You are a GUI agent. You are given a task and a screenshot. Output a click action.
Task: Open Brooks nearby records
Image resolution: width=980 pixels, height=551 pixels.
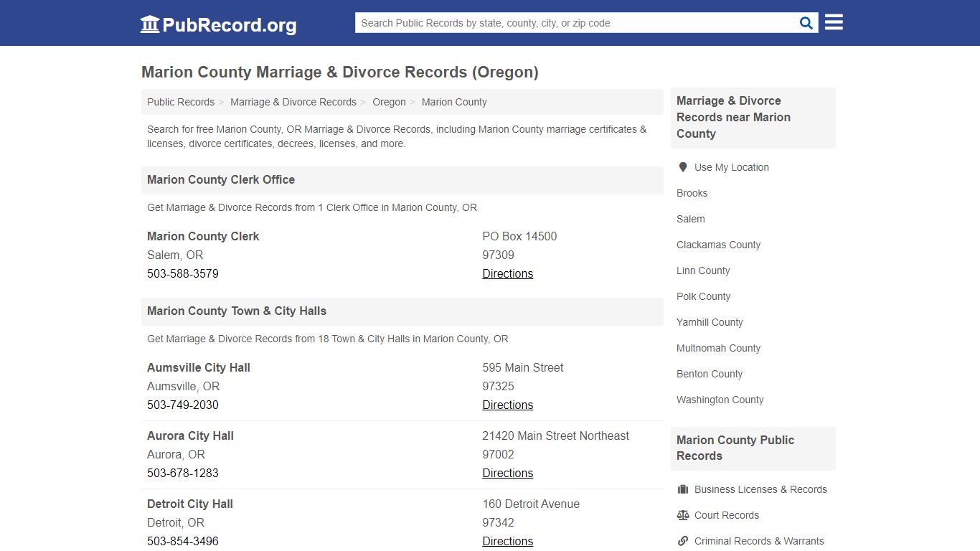(692, 193)
